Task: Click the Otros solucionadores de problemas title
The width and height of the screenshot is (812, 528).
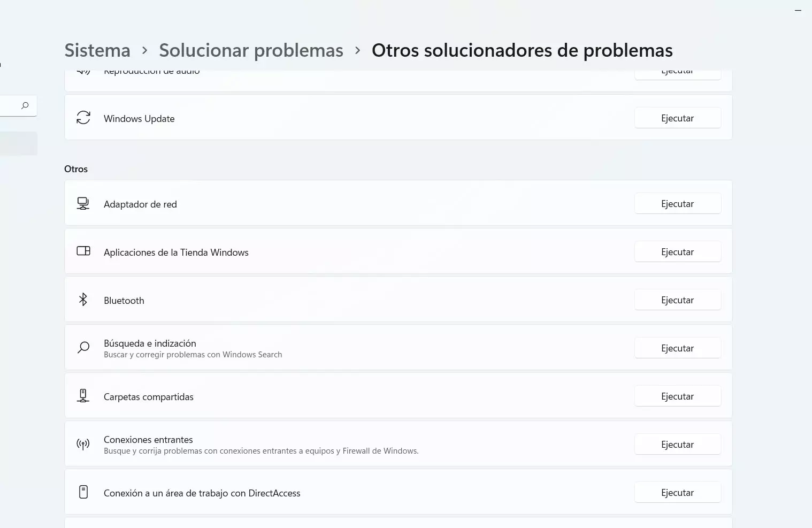Action: (522, 50)
